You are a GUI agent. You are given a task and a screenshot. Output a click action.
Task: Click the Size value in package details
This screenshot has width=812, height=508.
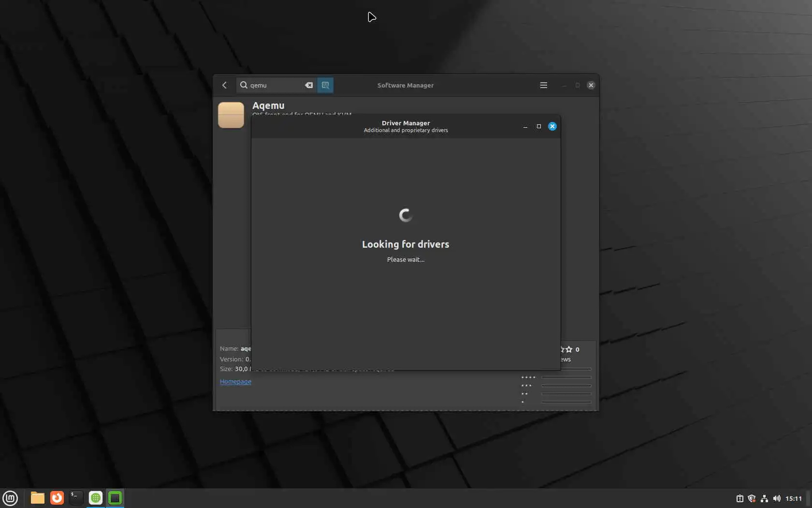[242, 369]
